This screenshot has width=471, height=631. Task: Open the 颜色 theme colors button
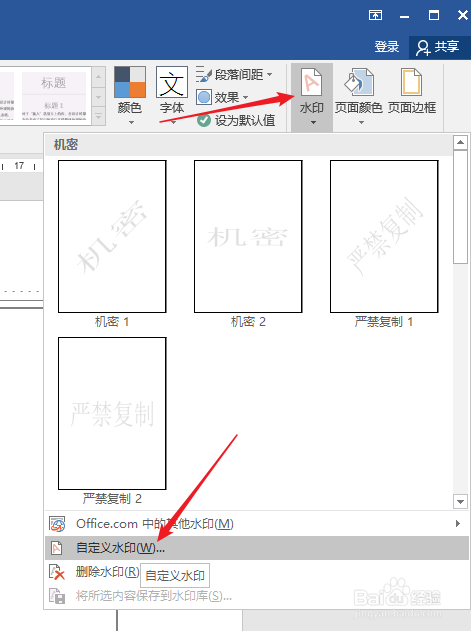(x=130, y=97)
